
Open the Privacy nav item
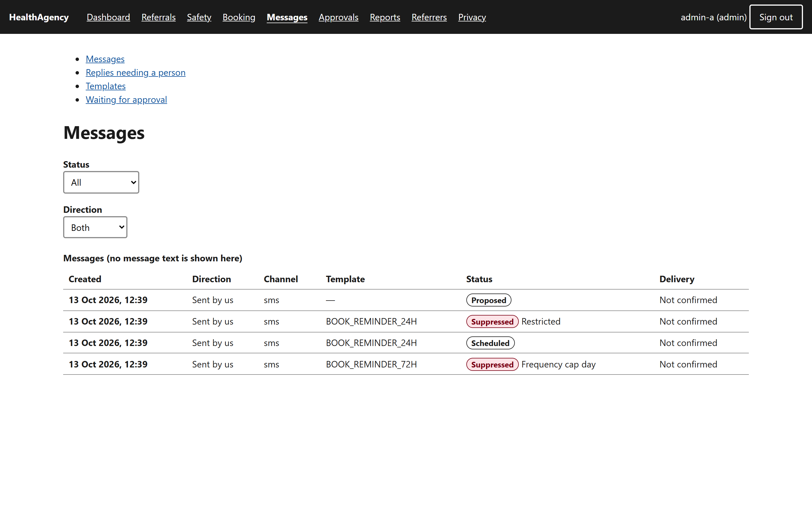472,17
